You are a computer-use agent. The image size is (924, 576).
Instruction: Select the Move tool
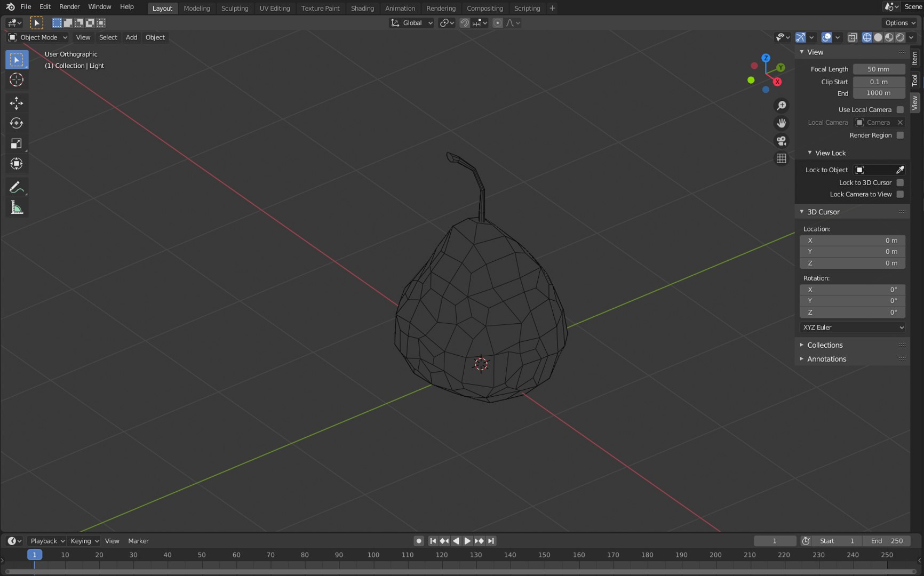point(17,103)
